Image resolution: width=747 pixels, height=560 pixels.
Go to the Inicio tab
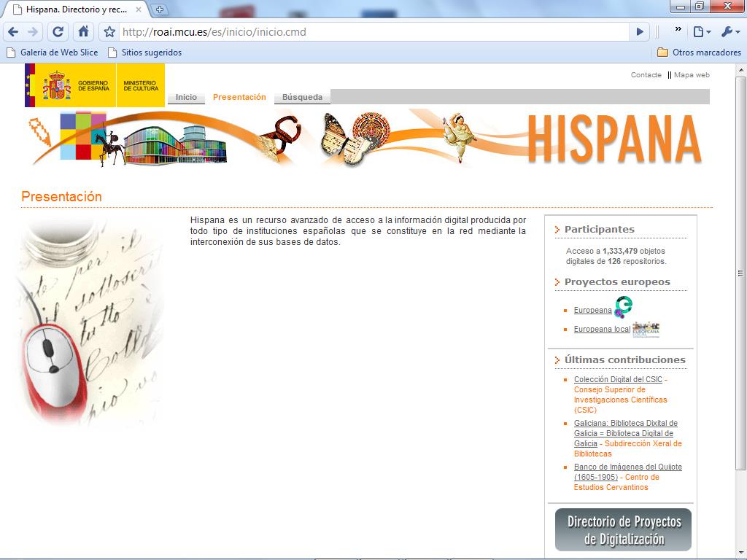coord(186,97)
